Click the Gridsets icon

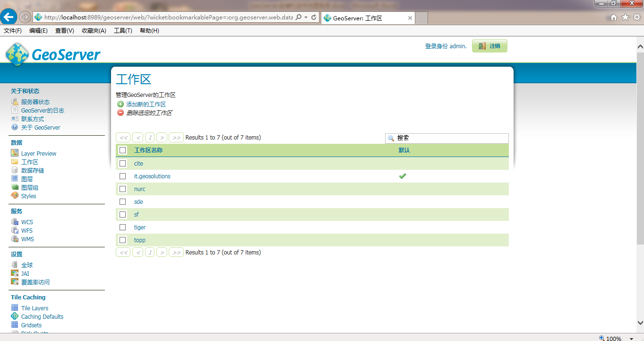pyautogui.click(x=15, y=325)
